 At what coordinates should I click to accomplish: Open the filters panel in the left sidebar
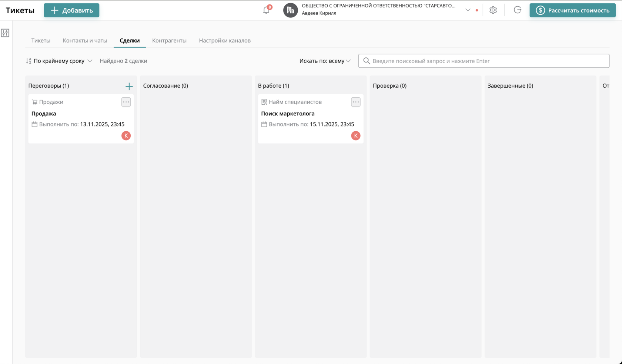click(5, 33)
